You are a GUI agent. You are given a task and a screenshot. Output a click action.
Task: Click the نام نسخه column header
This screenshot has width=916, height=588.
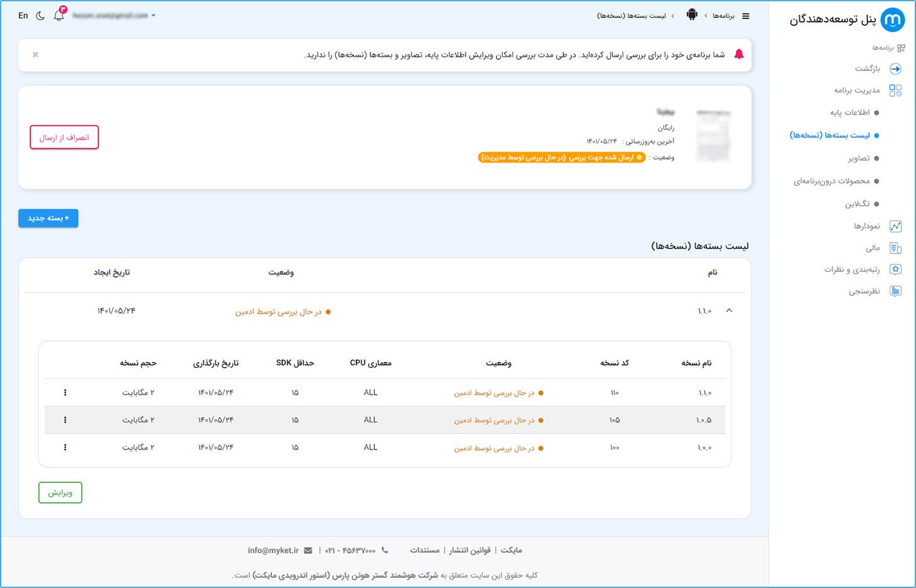tap(696, 363)
